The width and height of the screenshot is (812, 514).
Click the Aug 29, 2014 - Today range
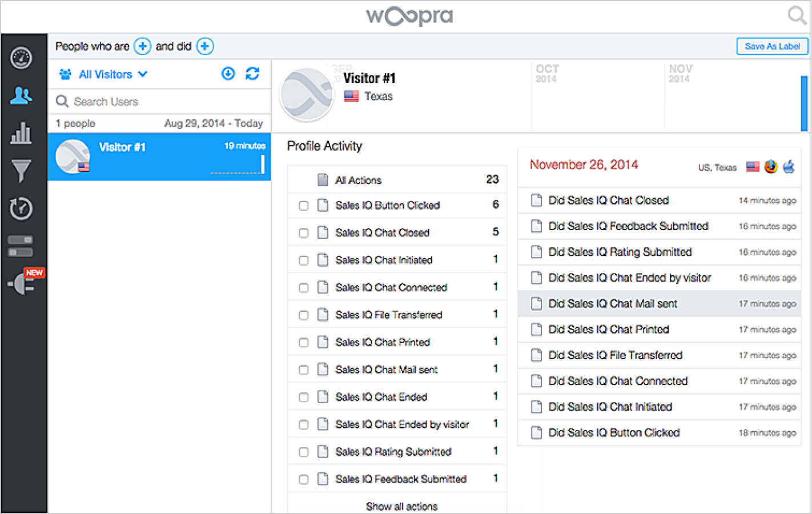coord(214,123)
